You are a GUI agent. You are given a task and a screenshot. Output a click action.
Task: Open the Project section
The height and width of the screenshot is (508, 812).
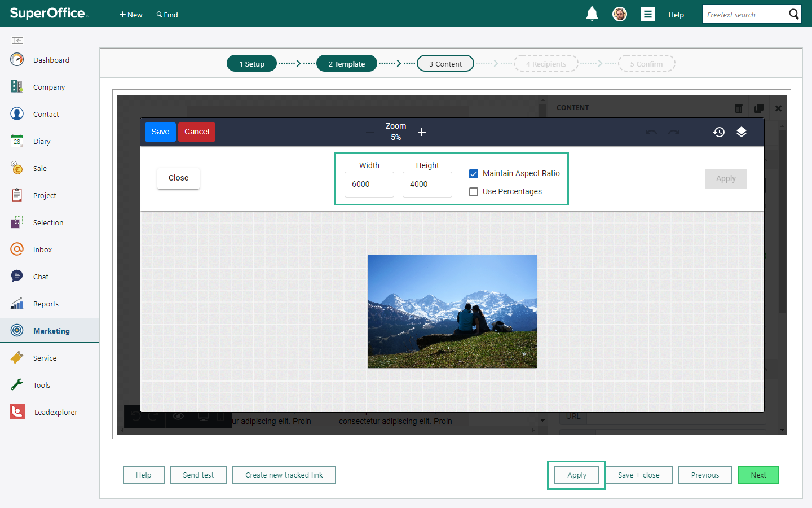(x=45, y=195)
